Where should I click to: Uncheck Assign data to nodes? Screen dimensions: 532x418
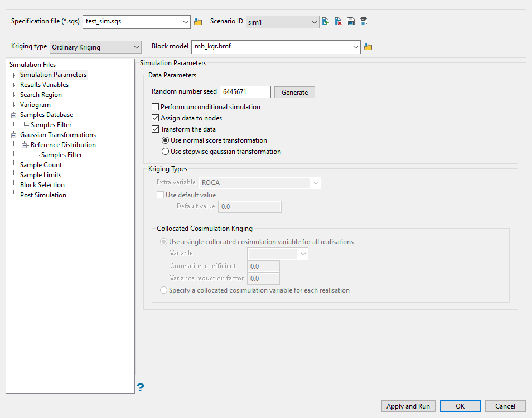pos(155,118)
